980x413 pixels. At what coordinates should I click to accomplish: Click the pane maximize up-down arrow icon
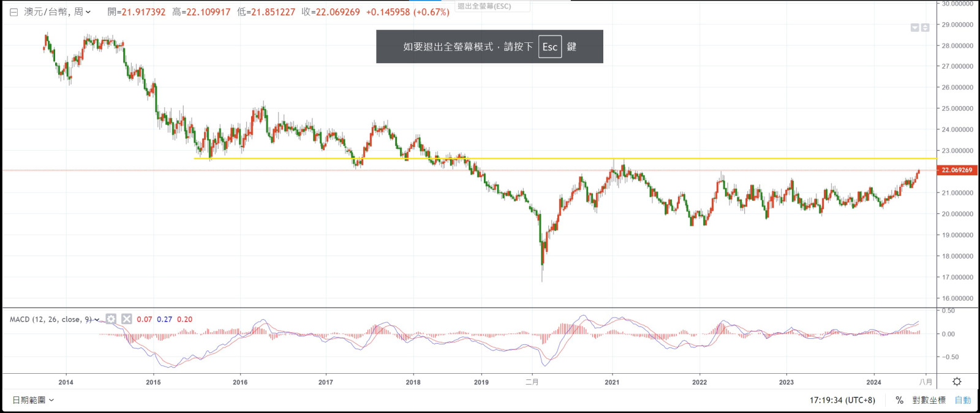click(x=925, y=28)
